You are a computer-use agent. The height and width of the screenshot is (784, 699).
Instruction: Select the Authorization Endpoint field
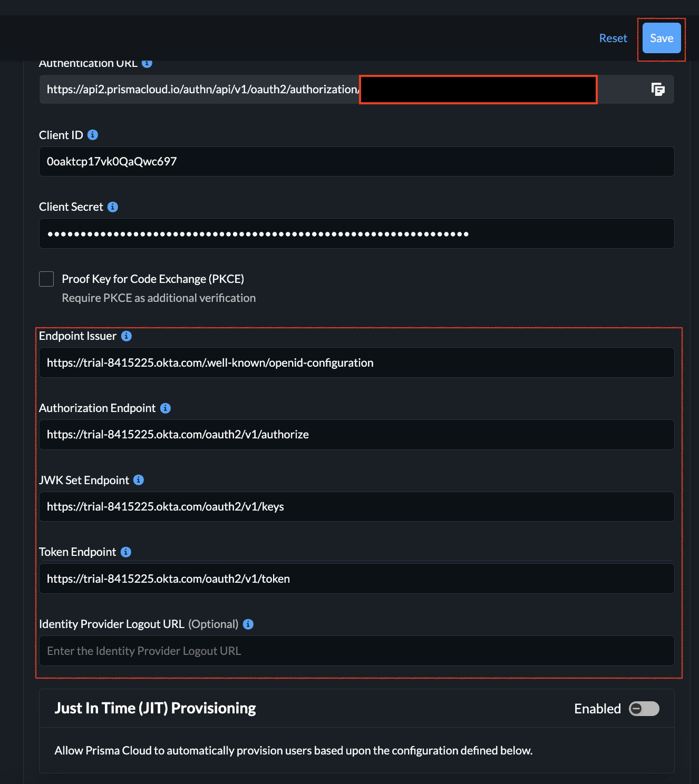point(356,435)
